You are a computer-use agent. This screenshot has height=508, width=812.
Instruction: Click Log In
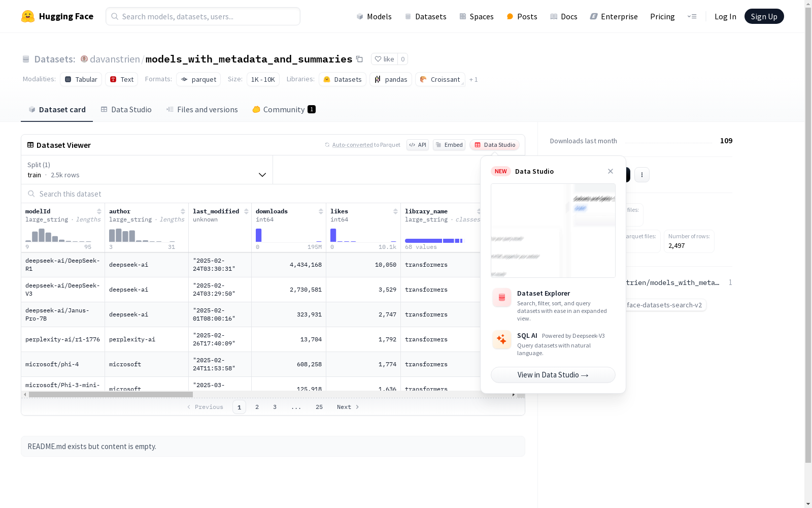725,16
